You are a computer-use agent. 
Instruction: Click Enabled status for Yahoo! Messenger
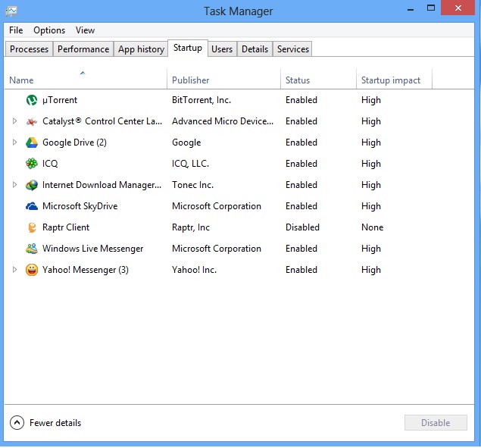[301, 270]
